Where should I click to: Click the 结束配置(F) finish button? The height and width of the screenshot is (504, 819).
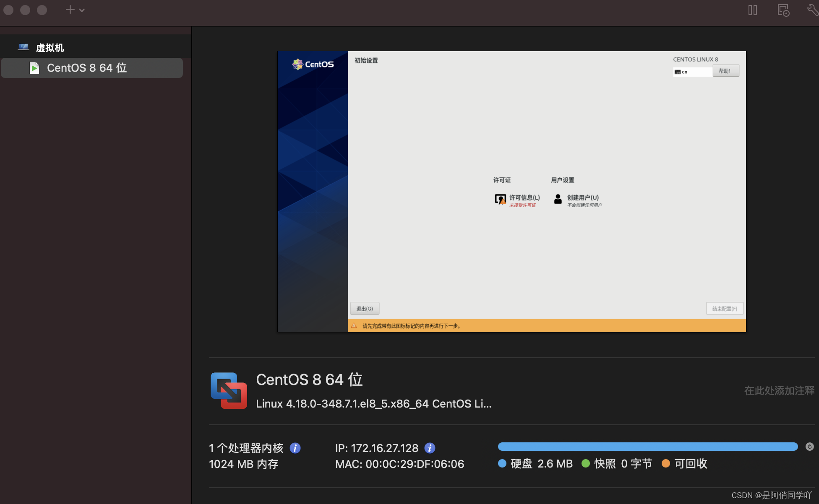[725, 309]
